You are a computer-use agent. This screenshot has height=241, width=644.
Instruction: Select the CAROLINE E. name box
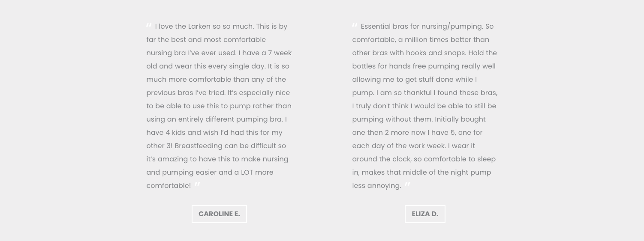coord(219,214)
